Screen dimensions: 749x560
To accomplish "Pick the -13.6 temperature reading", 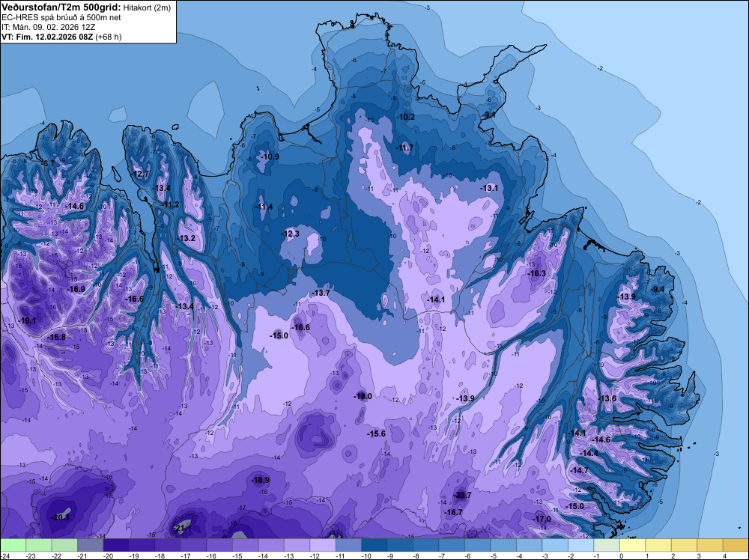I will 607,398.
